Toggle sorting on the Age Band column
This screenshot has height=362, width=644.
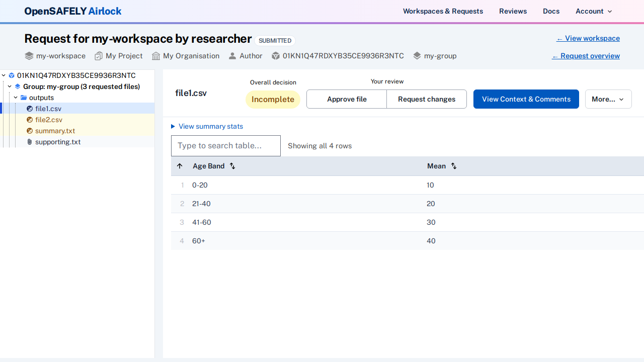pyautogui.click(x=232, y=166)
